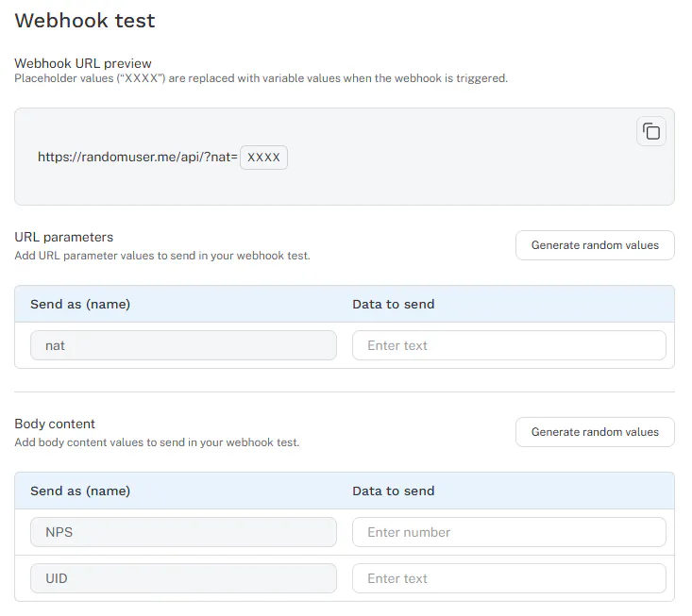Select the UID name field

[183, 578]
